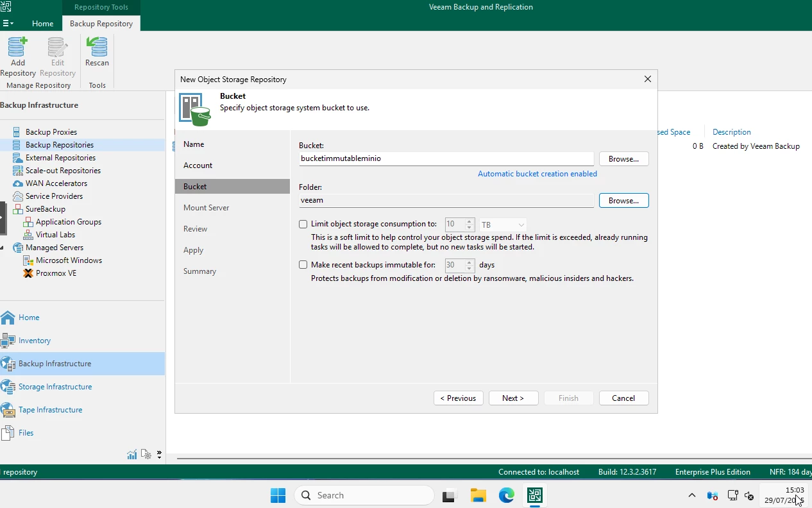The width and height of the screenshot is (812, 508).
Task: Open the Inventory navigation view
Action: tap(82, 341)
